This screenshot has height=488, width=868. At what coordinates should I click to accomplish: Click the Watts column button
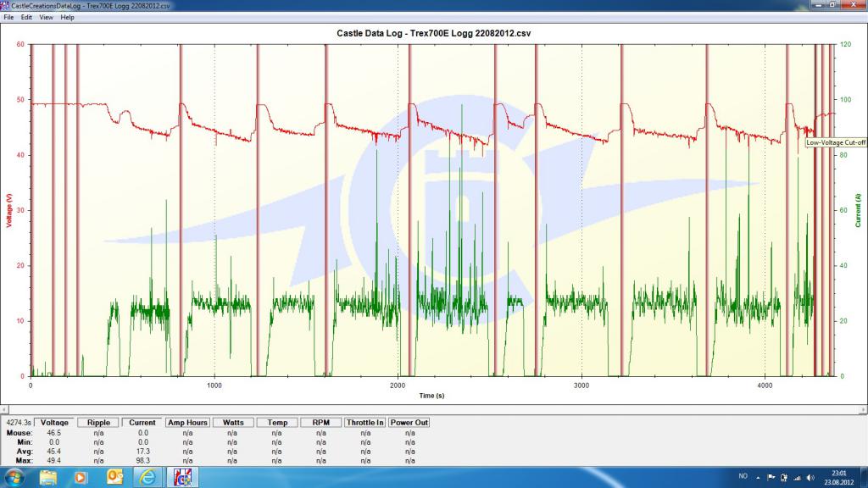tap(233, 422)
